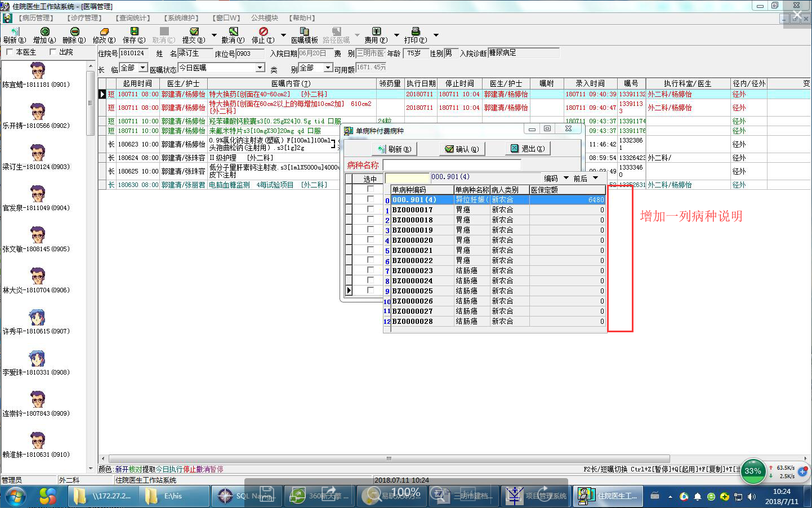Click the 刷新 refresh icon in main toolbar

pos(15,32)
